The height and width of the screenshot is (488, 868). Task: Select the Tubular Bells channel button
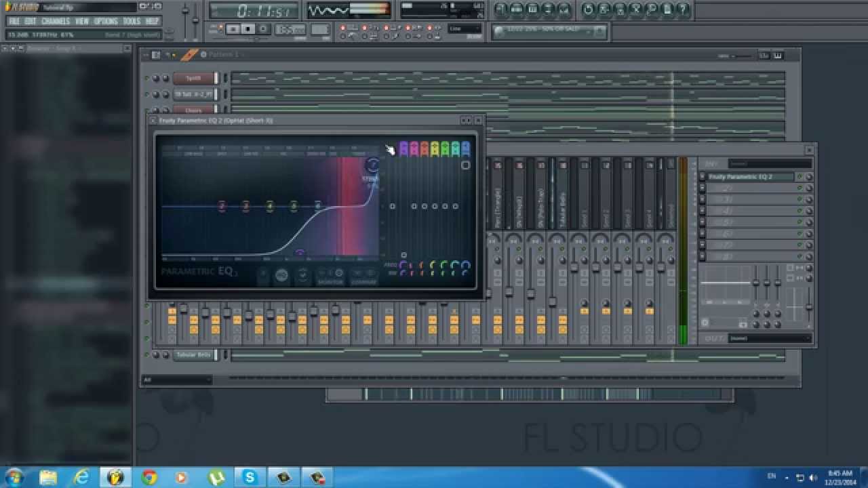[x=194, y=354]
